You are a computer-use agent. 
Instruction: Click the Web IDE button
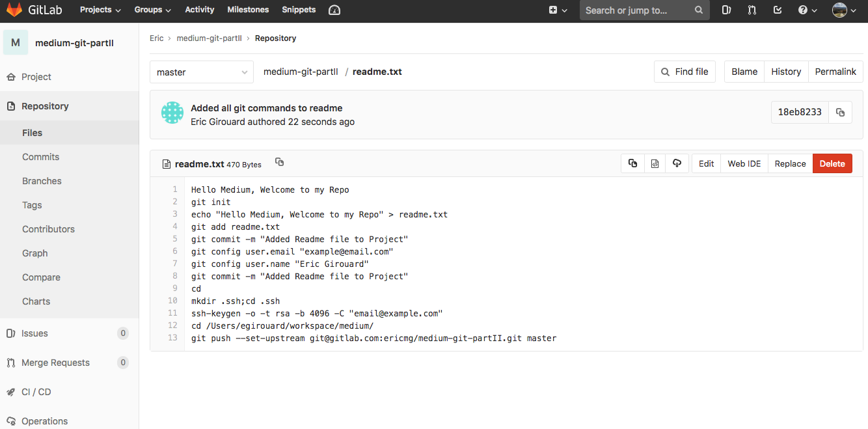[x=744, y=163]
